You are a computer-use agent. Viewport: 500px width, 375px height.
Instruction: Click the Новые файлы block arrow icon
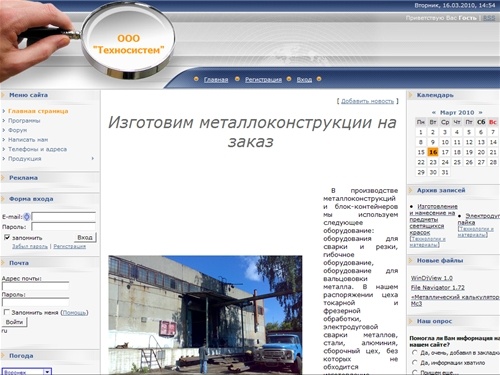tap(411, 261)
